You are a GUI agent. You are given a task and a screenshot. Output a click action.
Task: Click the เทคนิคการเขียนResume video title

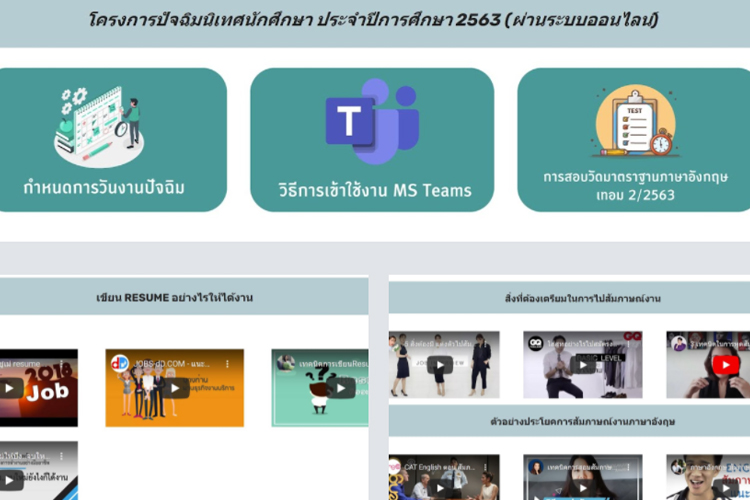click(333, 364)
